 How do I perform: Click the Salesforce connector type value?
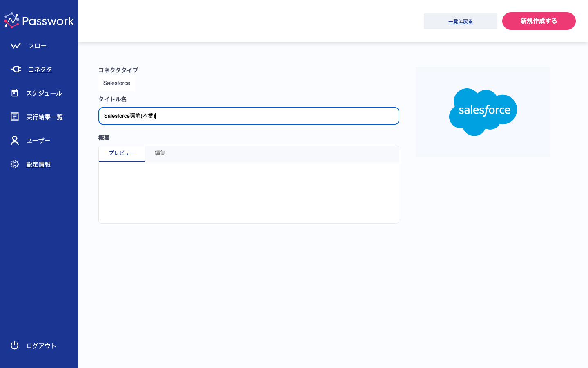pyautogui.click(x=117, y=83)
